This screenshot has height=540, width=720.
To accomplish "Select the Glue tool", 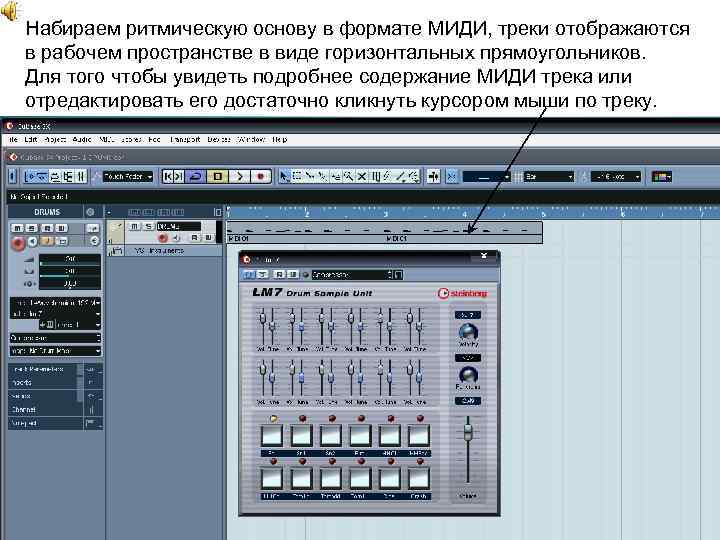I will (x=323, y=176).
